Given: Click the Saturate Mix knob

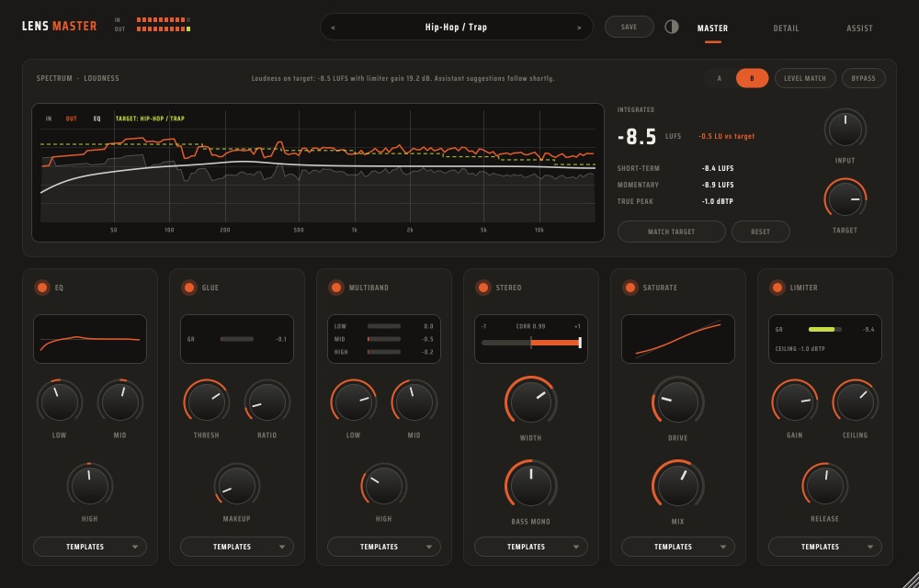Looking at the screenshot, I should (678, 486).
